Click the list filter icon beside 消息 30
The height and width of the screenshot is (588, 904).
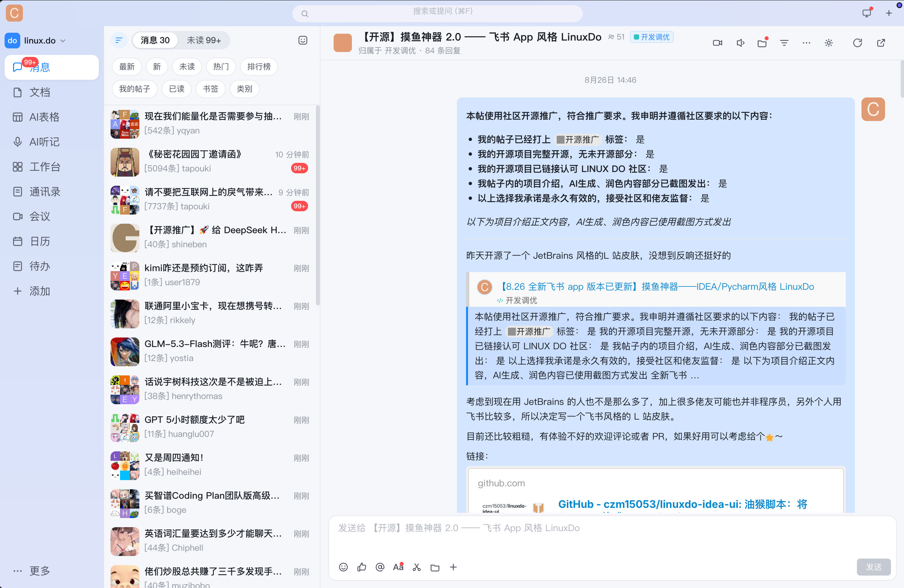click(119, 40)
